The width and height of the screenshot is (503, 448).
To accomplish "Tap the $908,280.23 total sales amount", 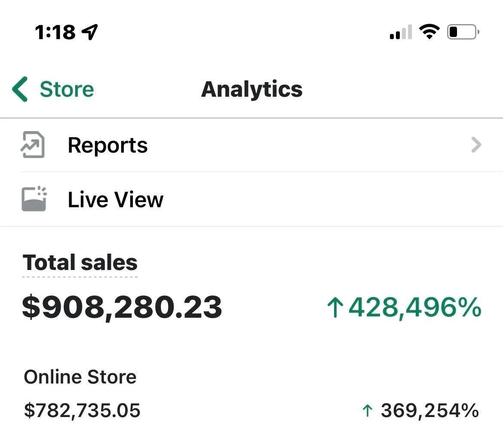I will click(122, 307).
